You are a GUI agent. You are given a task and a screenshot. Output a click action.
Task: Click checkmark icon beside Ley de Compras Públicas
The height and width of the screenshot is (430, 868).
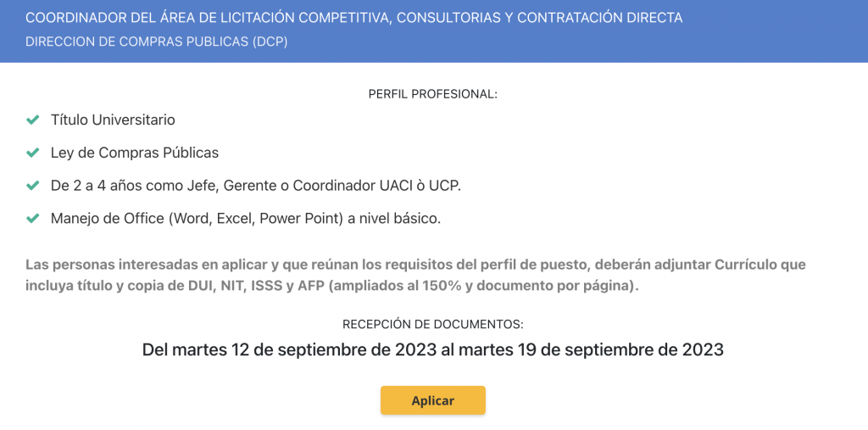click(33, 153)
